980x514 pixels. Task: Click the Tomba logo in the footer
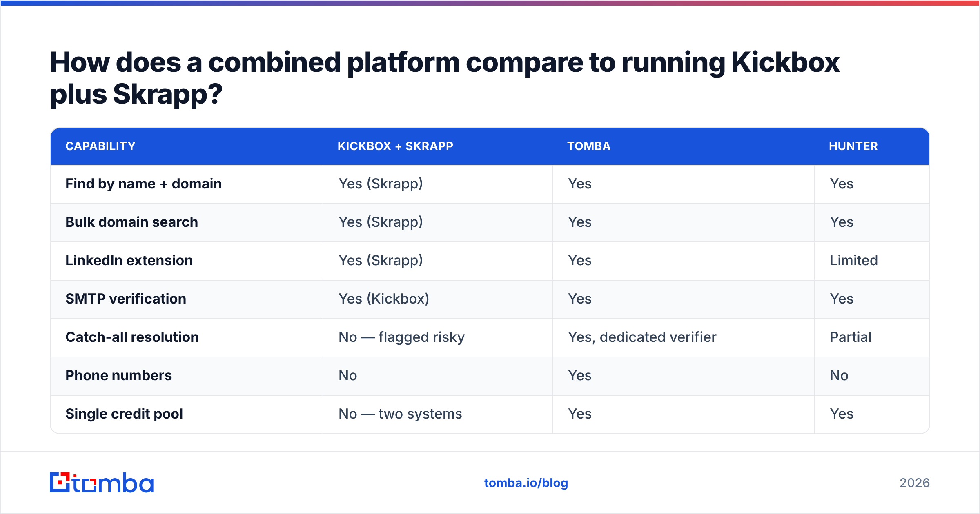click(102, 483)
